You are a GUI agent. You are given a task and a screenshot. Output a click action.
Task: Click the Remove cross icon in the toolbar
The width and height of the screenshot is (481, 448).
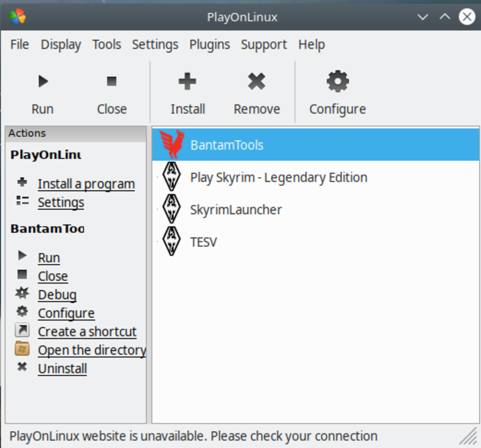click(x=256, y=81)
